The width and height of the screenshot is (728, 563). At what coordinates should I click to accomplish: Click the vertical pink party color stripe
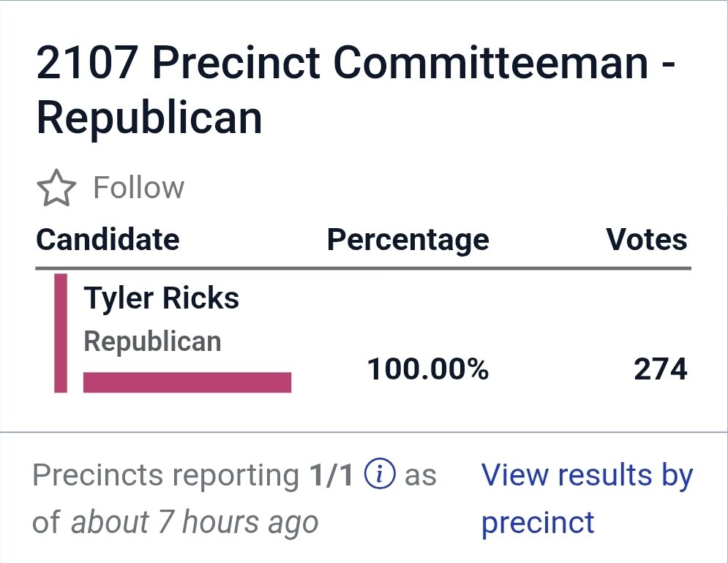click(x=61, y=333)
